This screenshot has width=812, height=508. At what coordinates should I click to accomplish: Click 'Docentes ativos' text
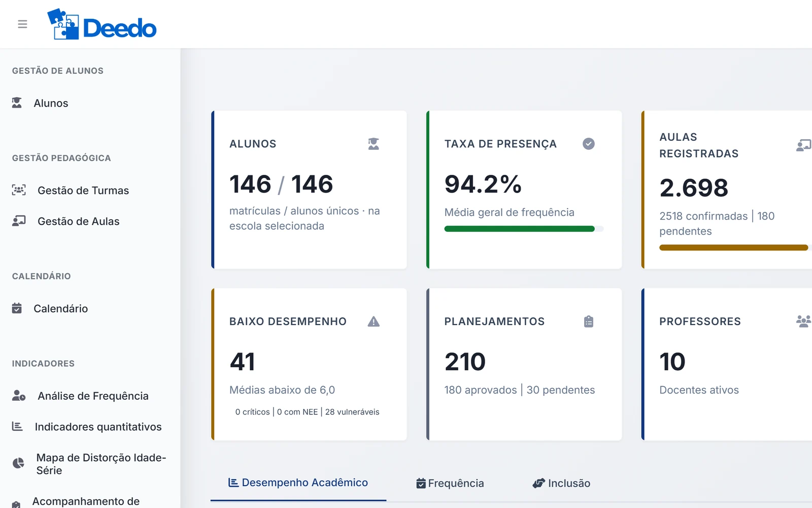tap(699, 390)
